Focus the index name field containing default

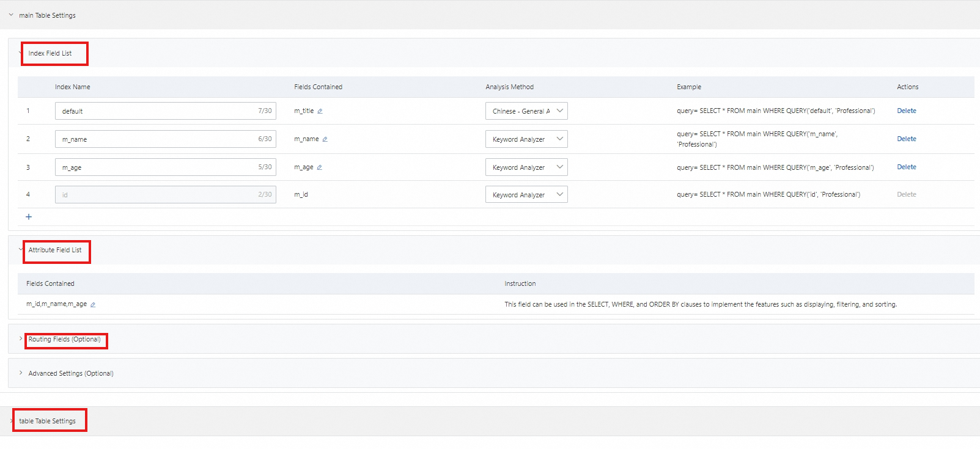pyautogui.click(x=165, y=111)
